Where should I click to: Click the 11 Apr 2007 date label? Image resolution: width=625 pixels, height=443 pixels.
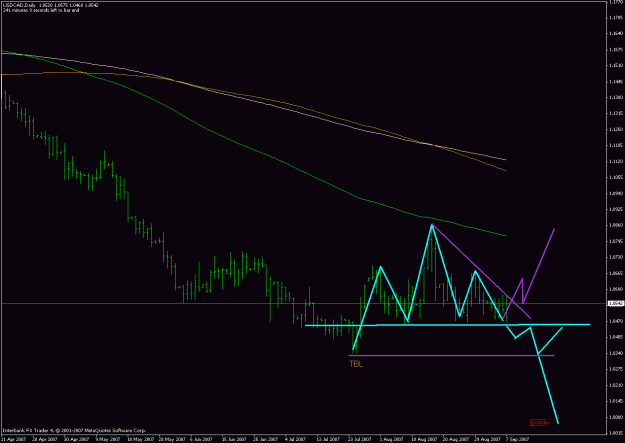13,439
